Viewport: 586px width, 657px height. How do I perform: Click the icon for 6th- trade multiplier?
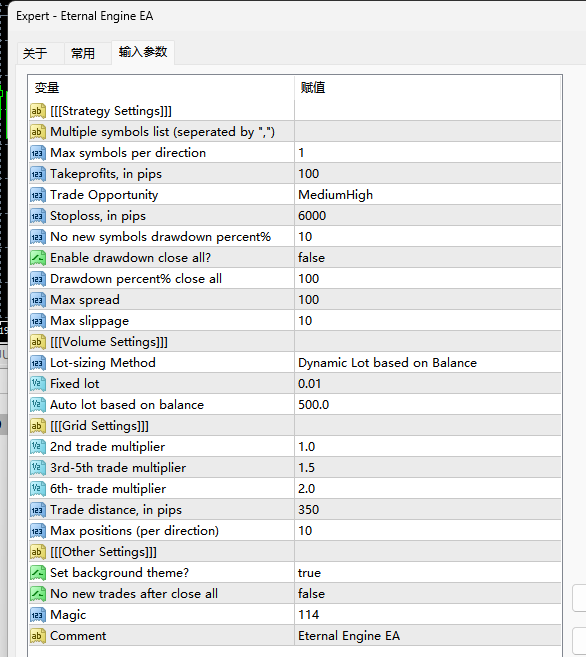tap(38, 489)
